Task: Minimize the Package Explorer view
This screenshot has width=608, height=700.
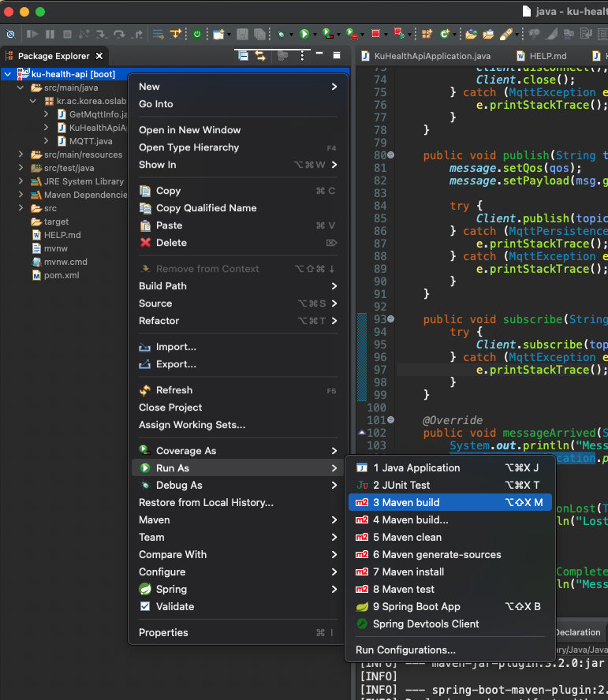Action: (319, 53)
